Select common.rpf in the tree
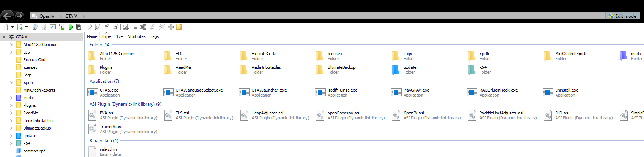644x157 pixels. click(34, 151)
